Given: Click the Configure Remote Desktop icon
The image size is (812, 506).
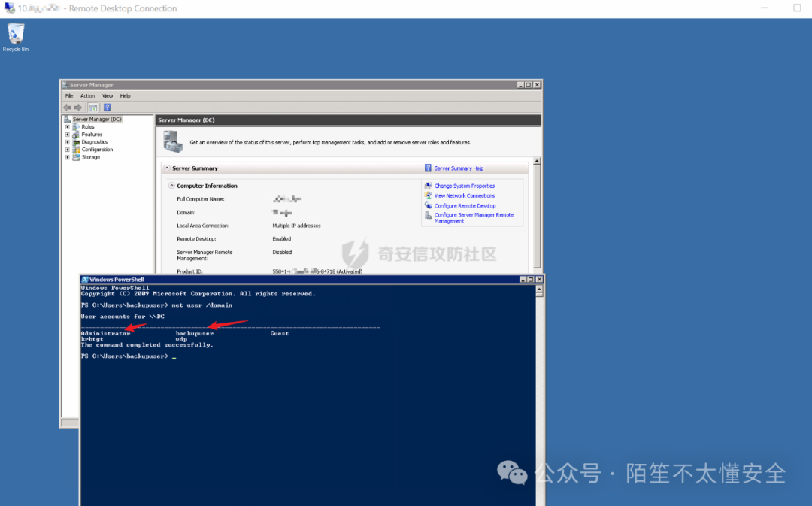Looking at the screenshot, I should [x=429, y=205].
